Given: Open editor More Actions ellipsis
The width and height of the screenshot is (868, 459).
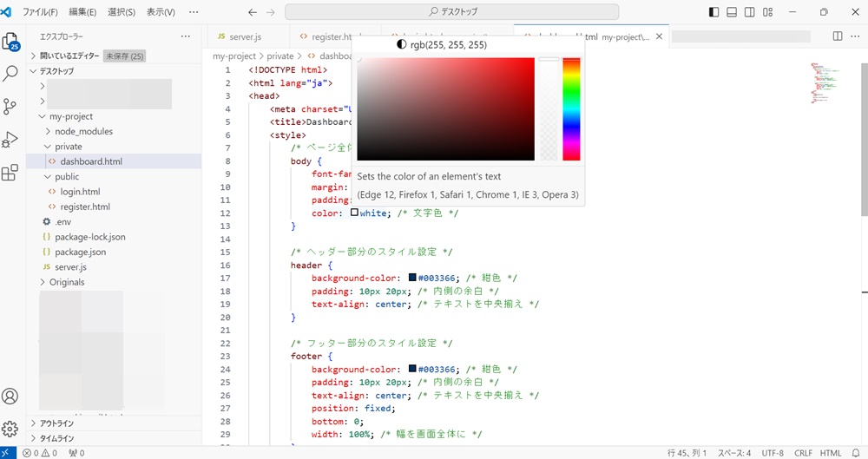Looking at the screenshot, I should [x=855, y=36].
